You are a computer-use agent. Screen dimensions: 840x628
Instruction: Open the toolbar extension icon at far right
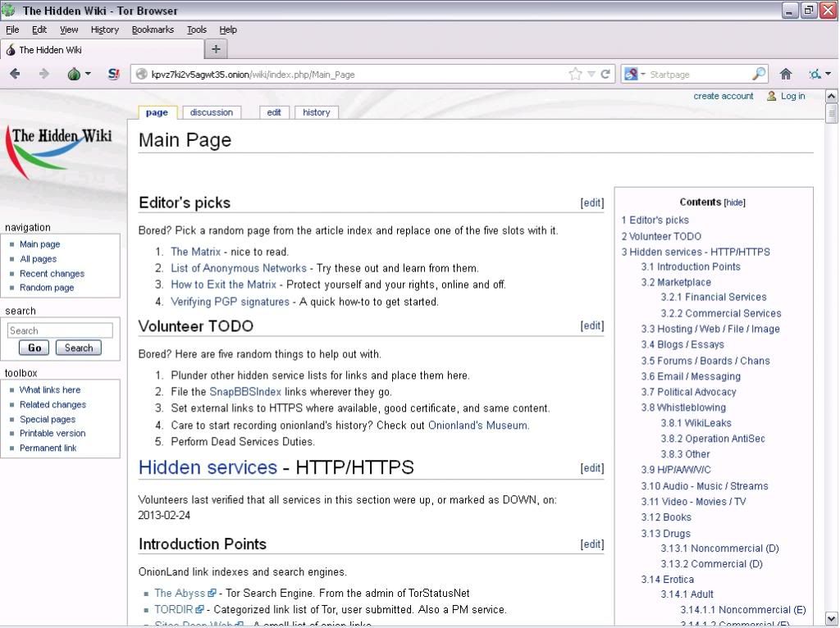815,74
